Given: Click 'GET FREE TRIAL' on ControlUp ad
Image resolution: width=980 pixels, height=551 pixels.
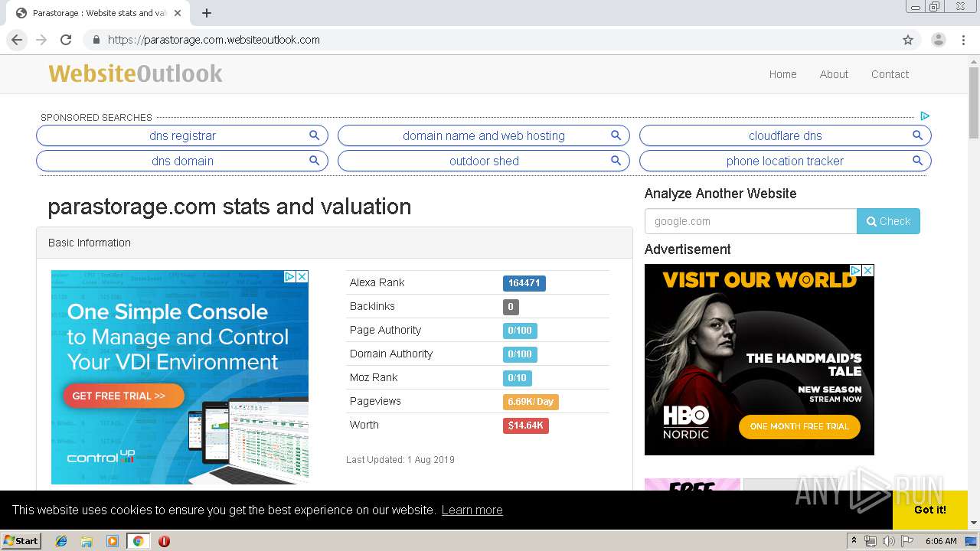Looking at the screenshot, I should click(x=123, y=396).
